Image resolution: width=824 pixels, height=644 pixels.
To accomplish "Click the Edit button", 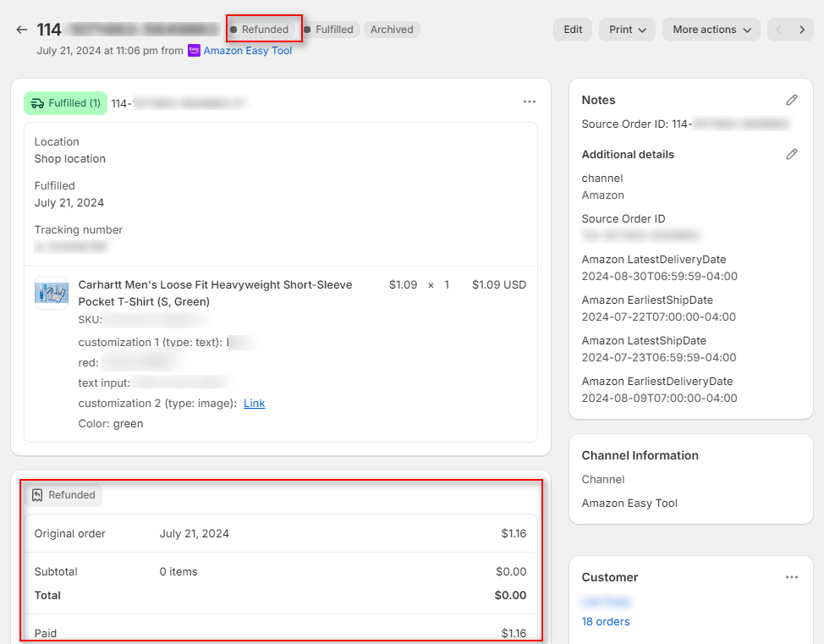I will tap(573, 29).
